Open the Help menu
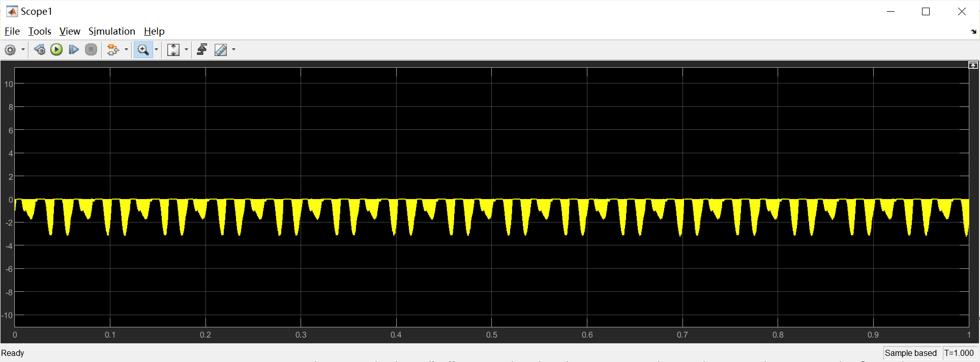980x362 pixels. pos(154,31)
